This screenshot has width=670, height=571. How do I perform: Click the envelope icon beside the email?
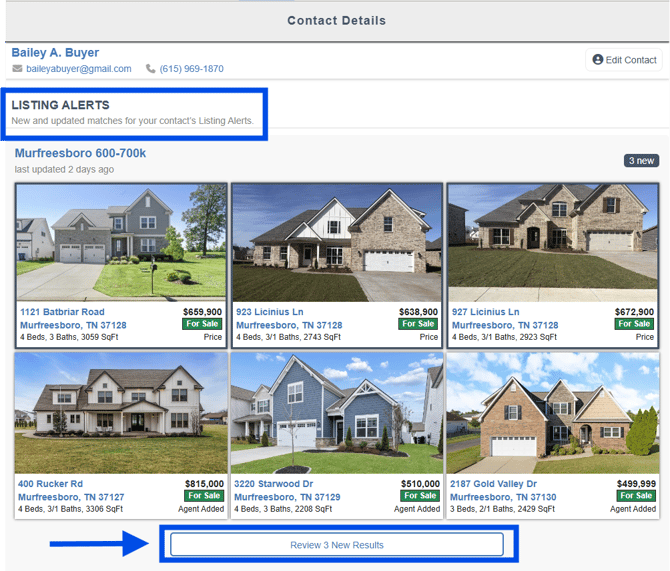click(17, 69)
